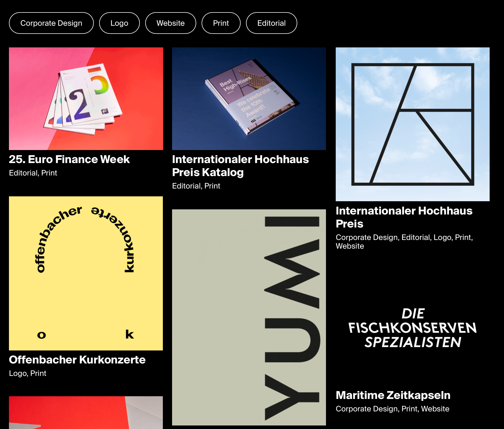View the Best High-Rises book image

[x=249, y=99]
